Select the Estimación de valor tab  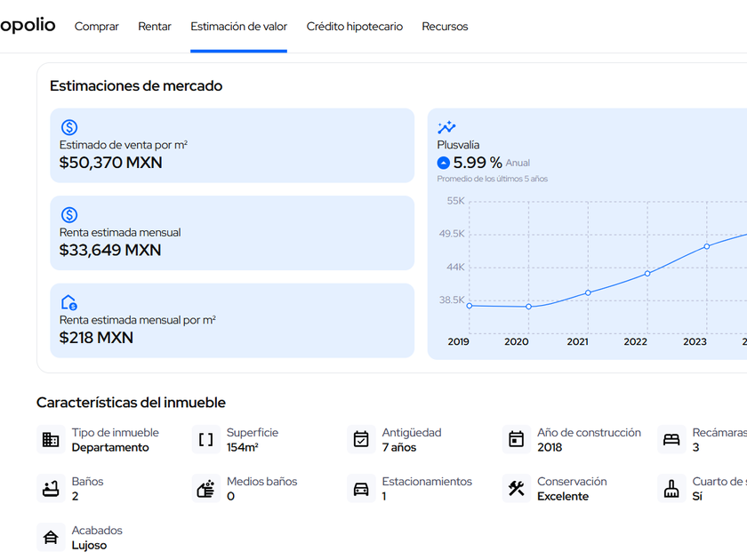coord(238,27)
